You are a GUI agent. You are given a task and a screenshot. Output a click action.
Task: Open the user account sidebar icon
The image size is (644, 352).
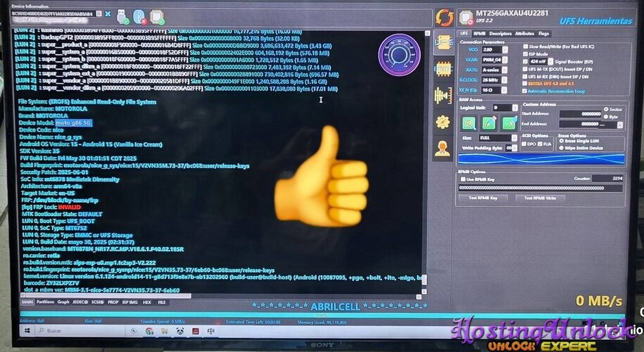pyautogui.click(x=442, y=149)
